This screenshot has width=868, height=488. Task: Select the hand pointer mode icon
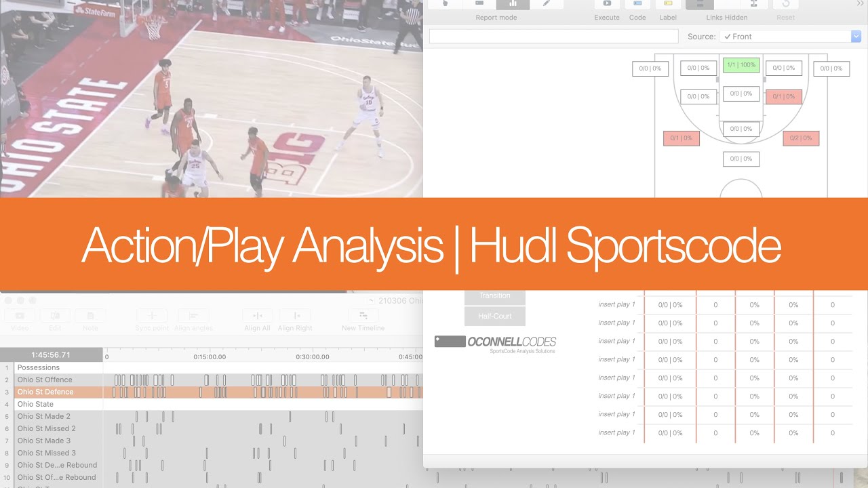pyautogui.click(x=445, y=3)
